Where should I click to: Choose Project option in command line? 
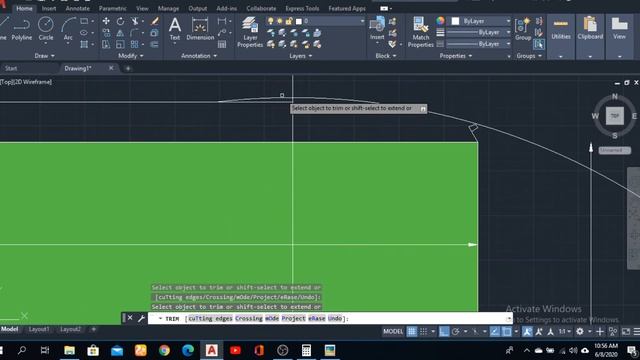[x=293, y=318]
